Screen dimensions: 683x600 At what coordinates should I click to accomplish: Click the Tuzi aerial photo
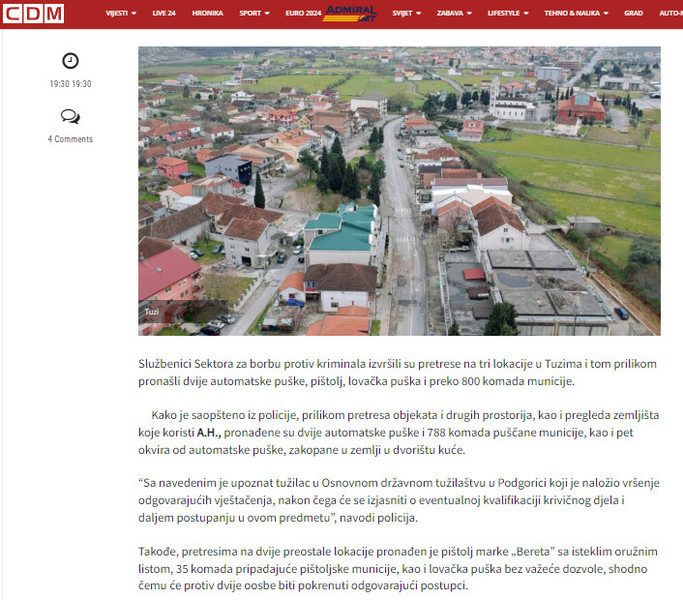(x=399, y=191)
